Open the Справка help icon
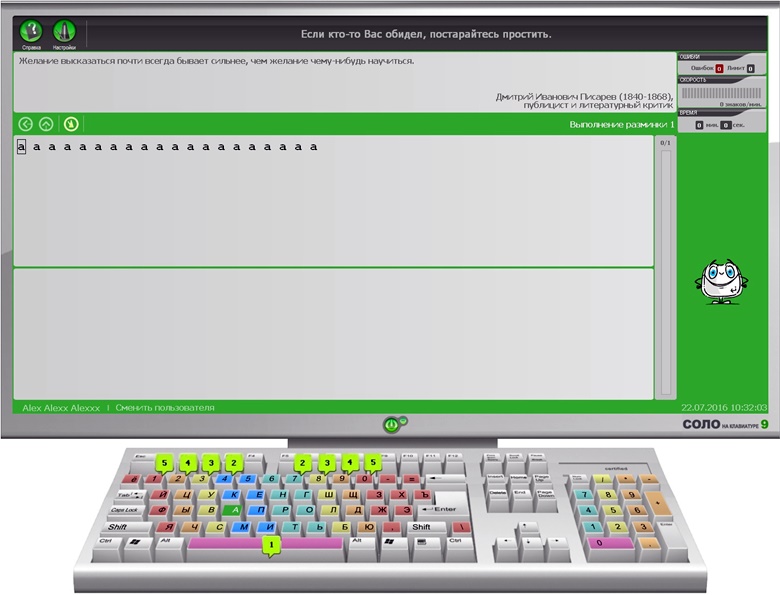 point(32,33)
